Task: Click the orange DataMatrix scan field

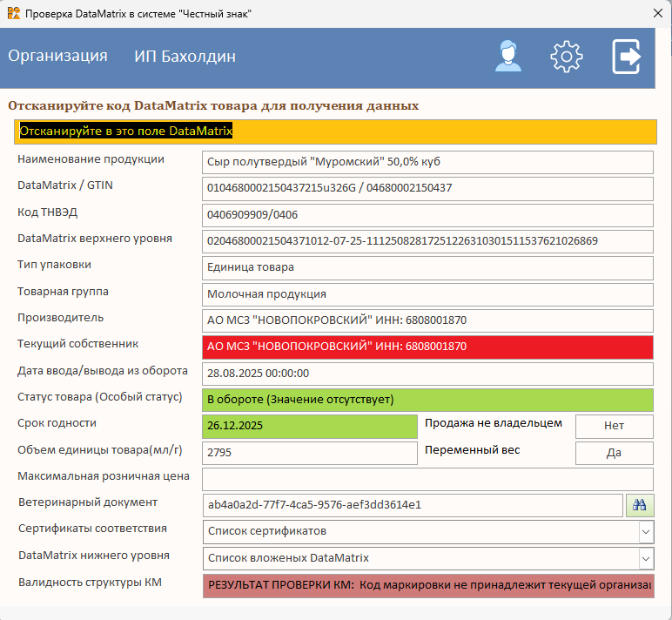Action: (335, 131)
